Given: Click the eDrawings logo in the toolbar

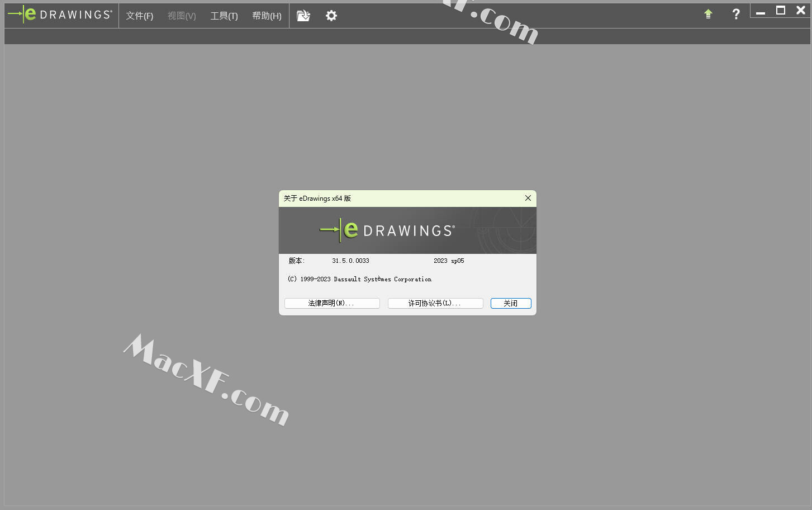Looking at the screenshot, I should pos(60,14).
